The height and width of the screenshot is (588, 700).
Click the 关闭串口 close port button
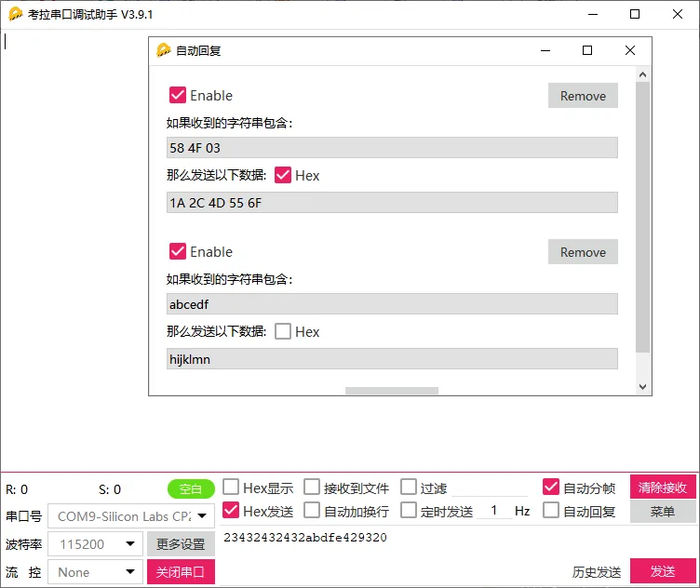pyautogui.click(x=181, y=572)
